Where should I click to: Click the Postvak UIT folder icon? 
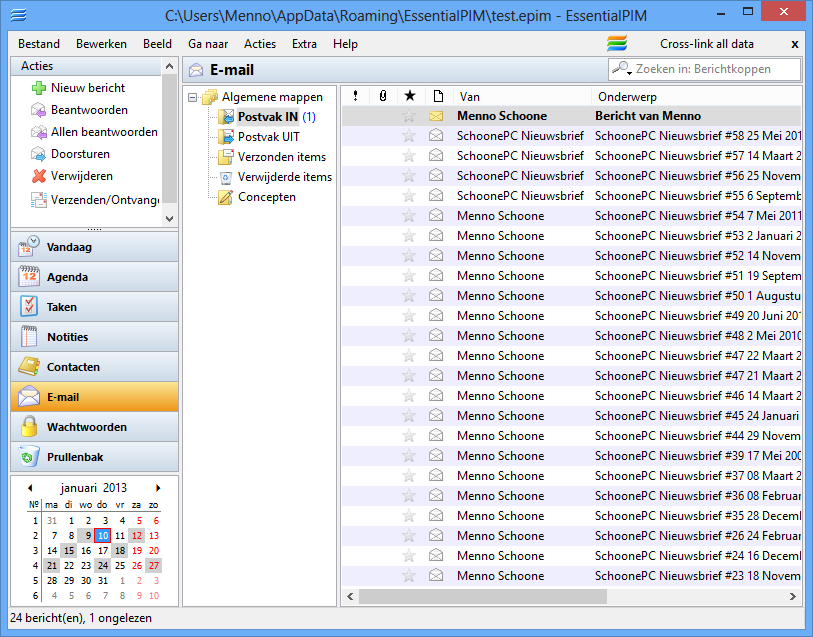(226, 137)
